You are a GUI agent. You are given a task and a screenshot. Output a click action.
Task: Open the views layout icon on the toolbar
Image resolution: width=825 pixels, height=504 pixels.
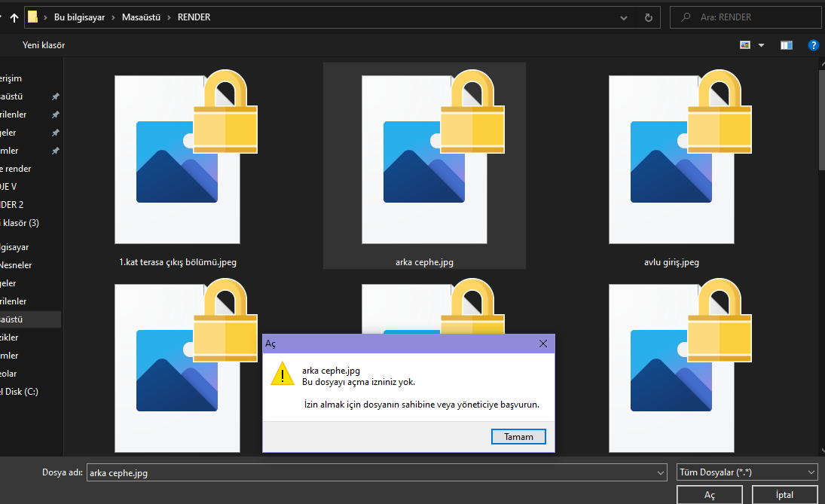[x=744, y=44]
